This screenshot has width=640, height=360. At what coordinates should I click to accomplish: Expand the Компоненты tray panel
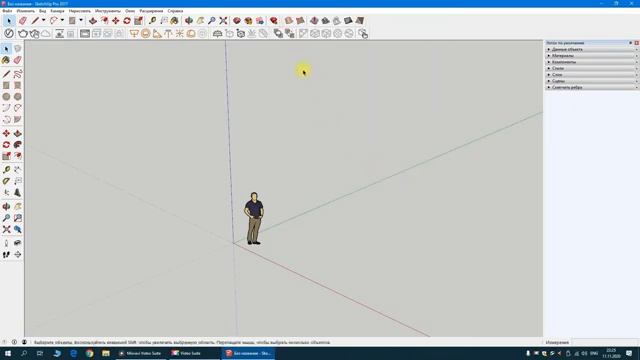592,62
